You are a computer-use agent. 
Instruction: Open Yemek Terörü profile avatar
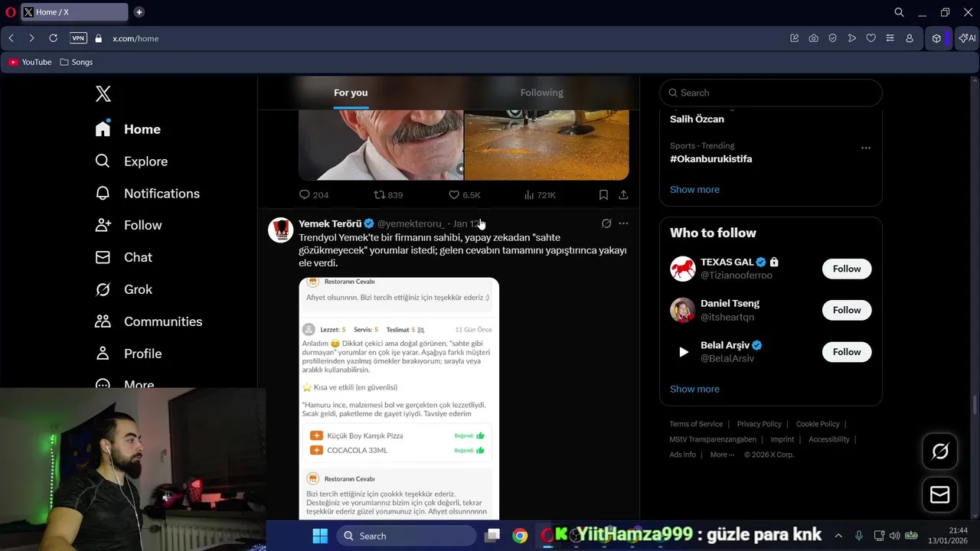(x=281, y=230)
